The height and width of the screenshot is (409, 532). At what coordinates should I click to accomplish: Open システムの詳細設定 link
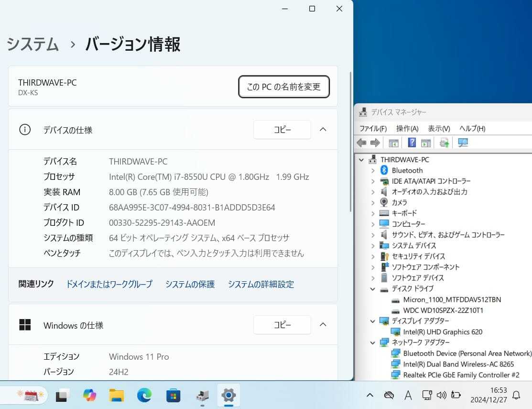click(261, 284)
